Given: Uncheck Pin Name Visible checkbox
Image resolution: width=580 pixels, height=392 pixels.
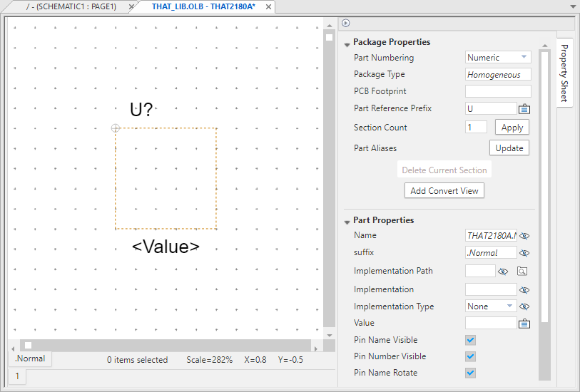Looking at the screenshot, I should 470,340.
